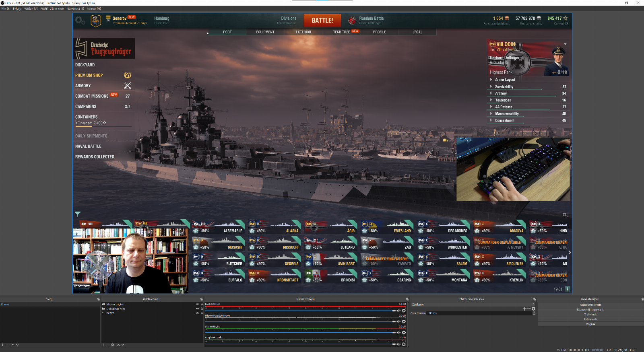The image size is (644, 352).
Task: Click the Premium Shop coin icon
Action: (x=128, y=75)
